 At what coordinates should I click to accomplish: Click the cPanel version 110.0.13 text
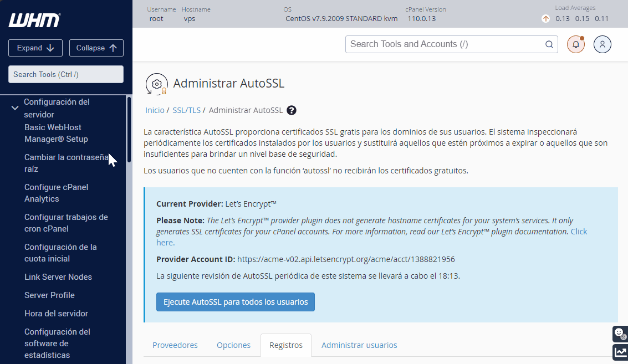point(422,18)
